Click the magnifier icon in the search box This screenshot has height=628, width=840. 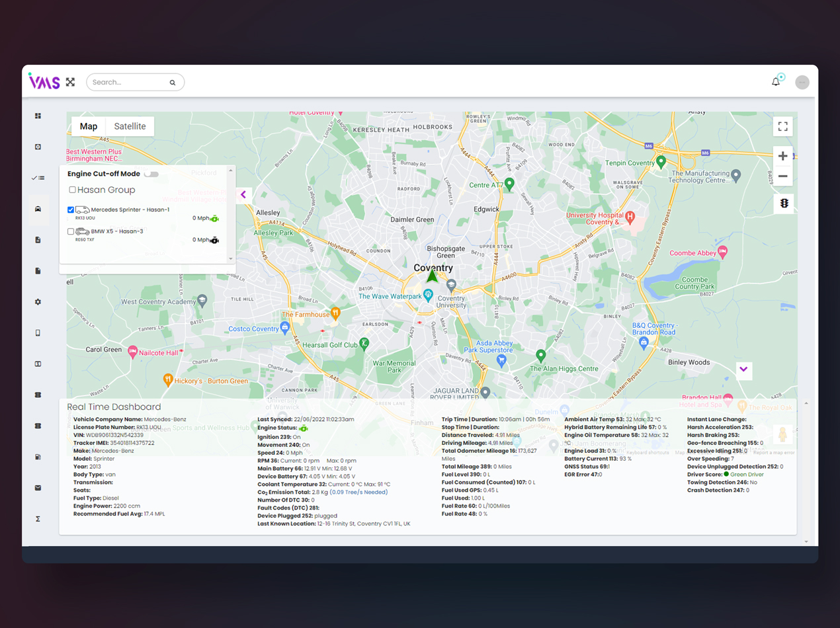173,83
